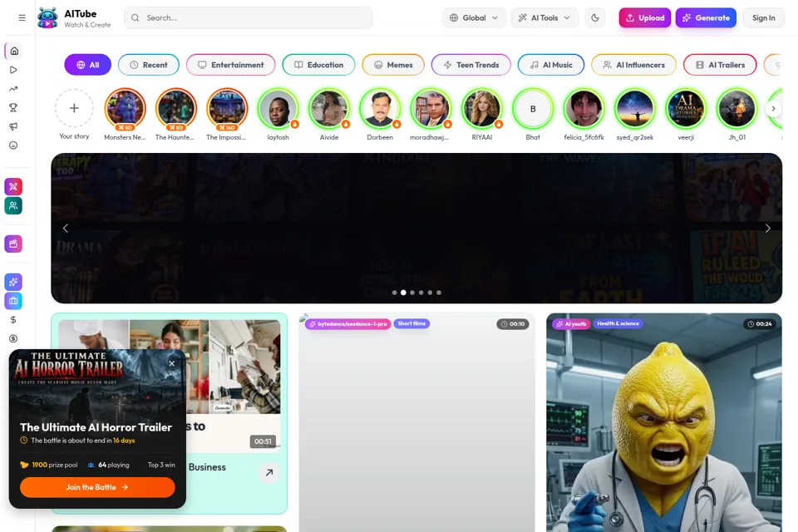Click the bytedance/seedance-1-pro tag
Viewport: 798px width, 532px height.
(x=348, y=324)
